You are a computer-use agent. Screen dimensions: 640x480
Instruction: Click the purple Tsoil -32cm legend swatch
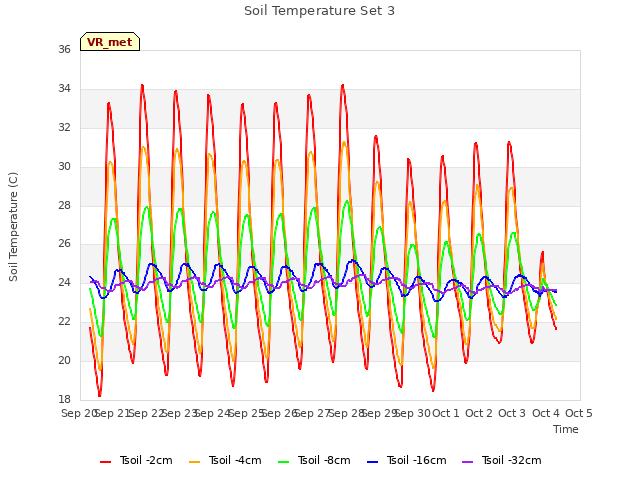[467, 462]
